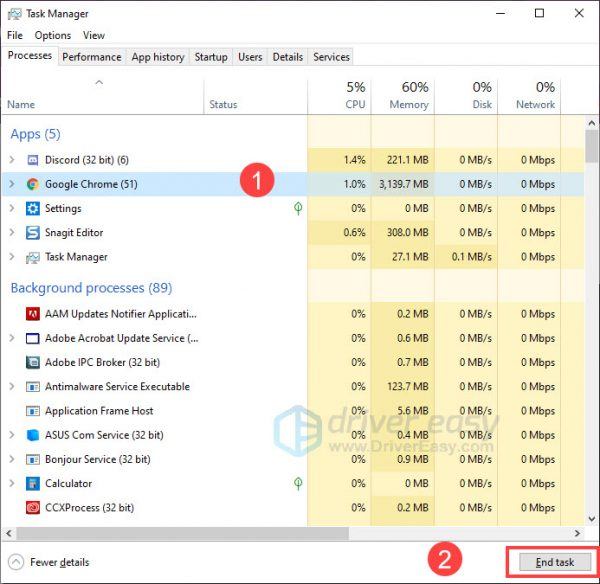
Task: Expand the Task Manager process group
Action: pos(12,257)
